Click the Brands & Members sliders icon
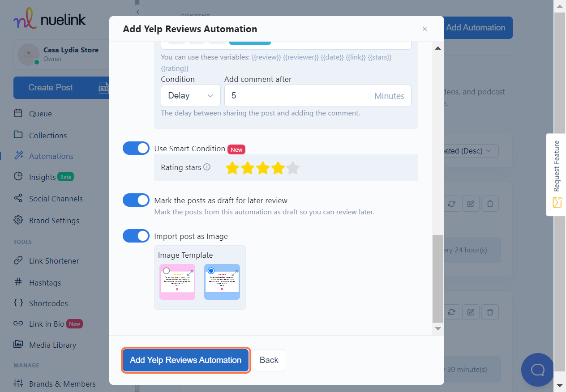This screenshot has width=566, height=392. coord(18,383)
